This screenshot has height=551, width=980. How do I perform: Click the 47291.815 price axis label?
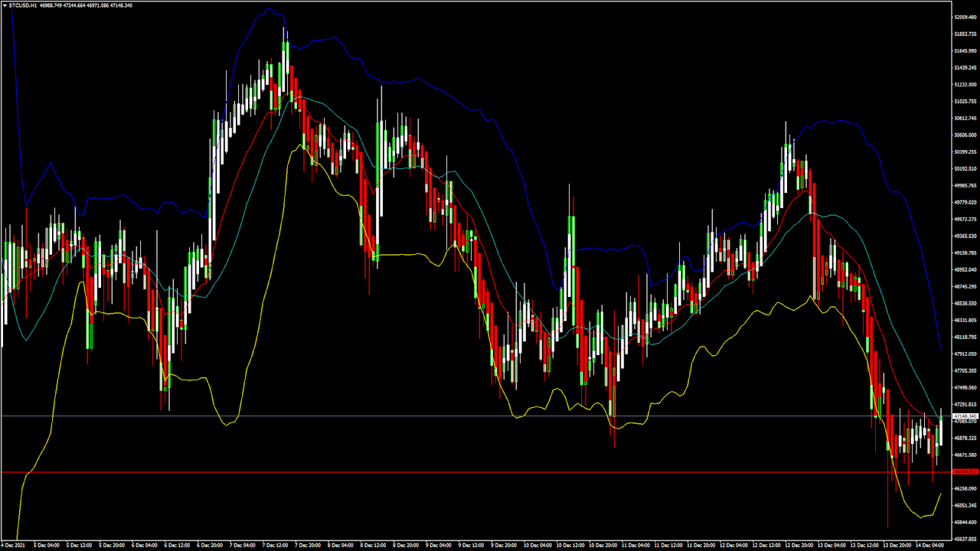coord(965,404)
